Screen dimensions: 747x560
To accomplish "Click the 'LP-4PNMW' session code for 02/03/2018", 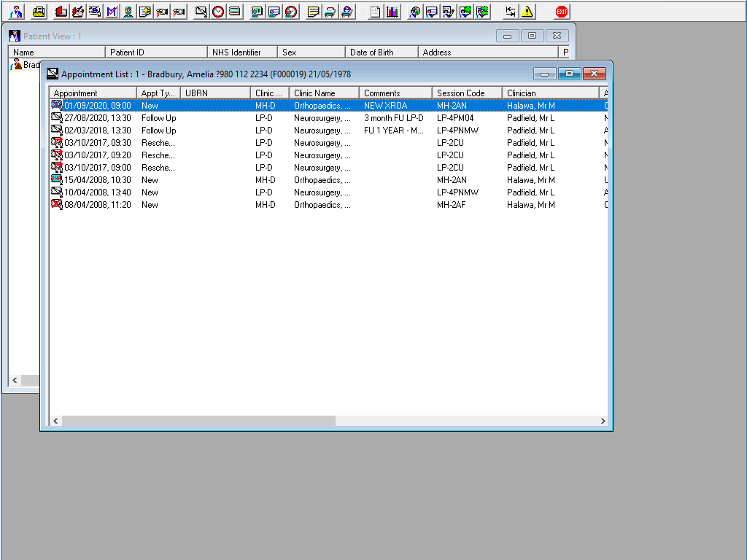I will coord(457,130).
